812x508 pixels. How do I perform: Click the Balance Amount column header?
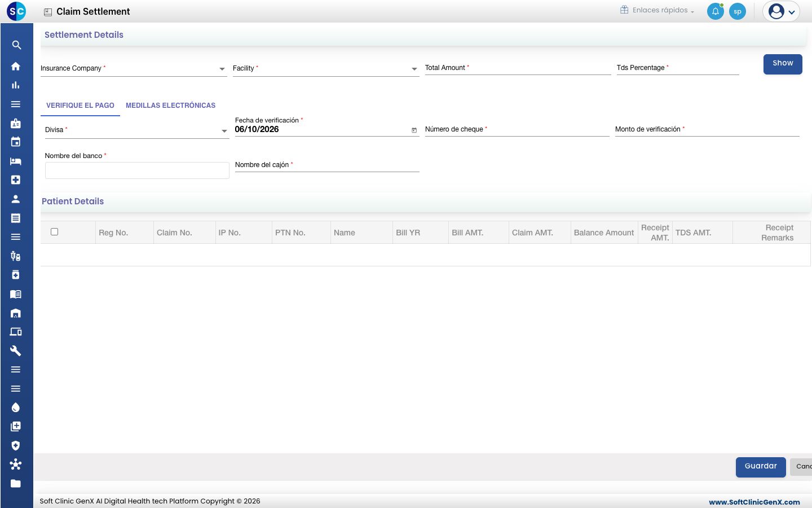(604, 233)
